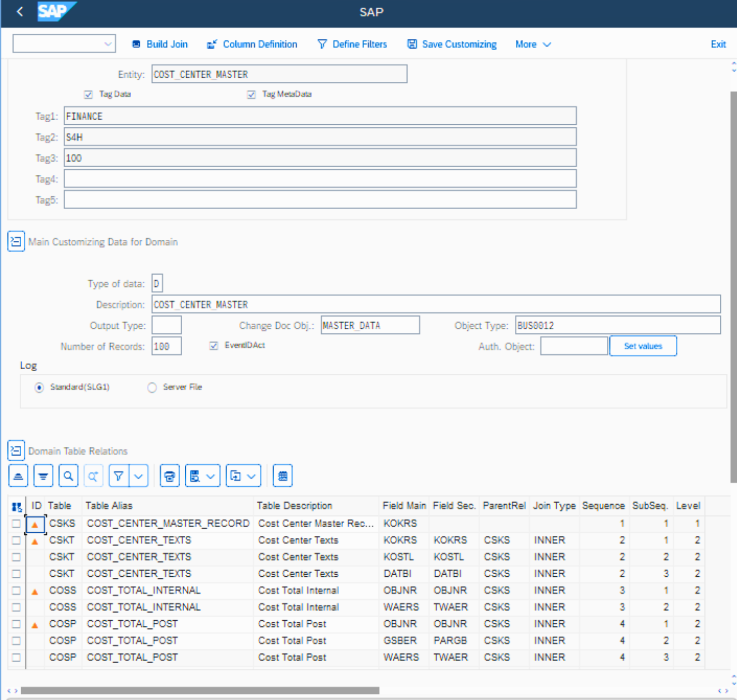Click the select-all icon in table header
This screenshot has height=700, width=737.
point(17,507)
